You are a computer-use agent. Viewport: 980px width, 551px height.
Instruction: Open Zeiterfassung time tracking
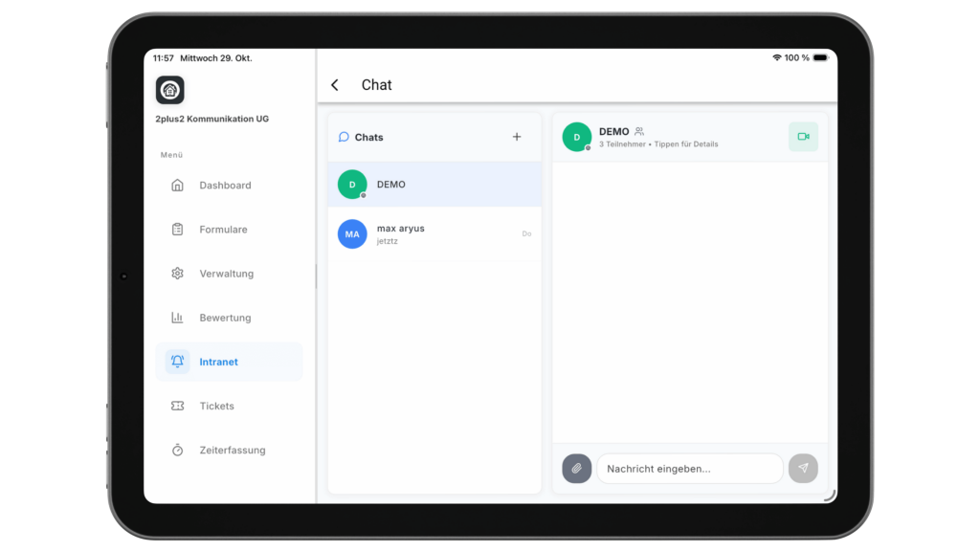click(x=232, y=450)
